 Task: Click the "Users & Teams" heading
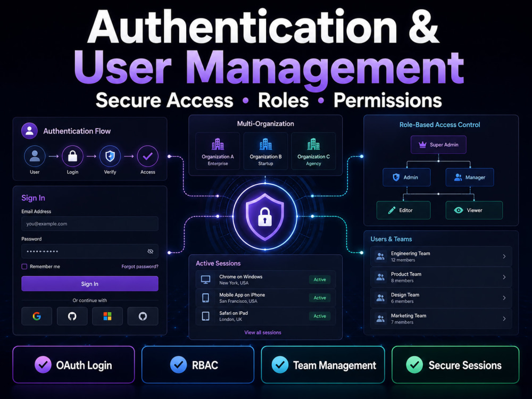pyautogui.click(x=391, y=239)
